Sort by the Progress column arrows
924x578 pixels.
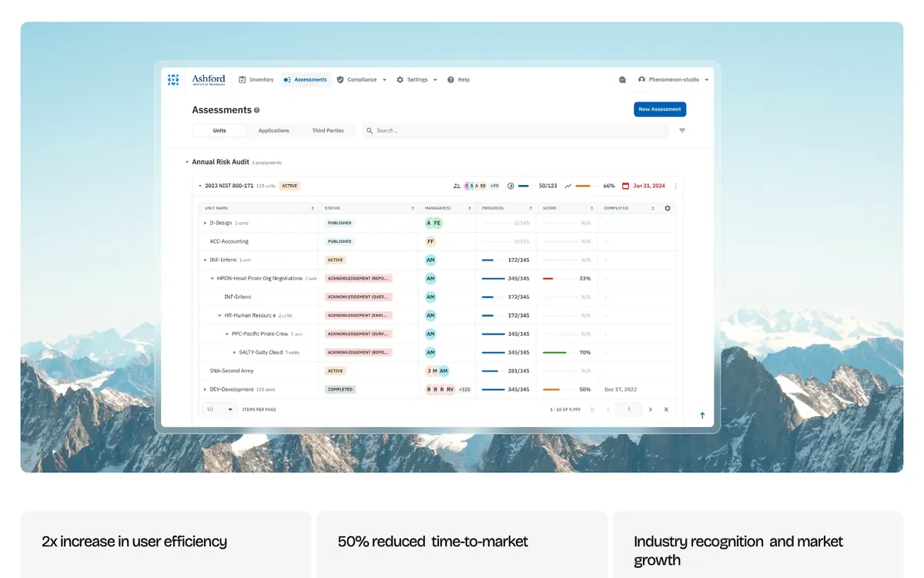(x=531, y=208)
